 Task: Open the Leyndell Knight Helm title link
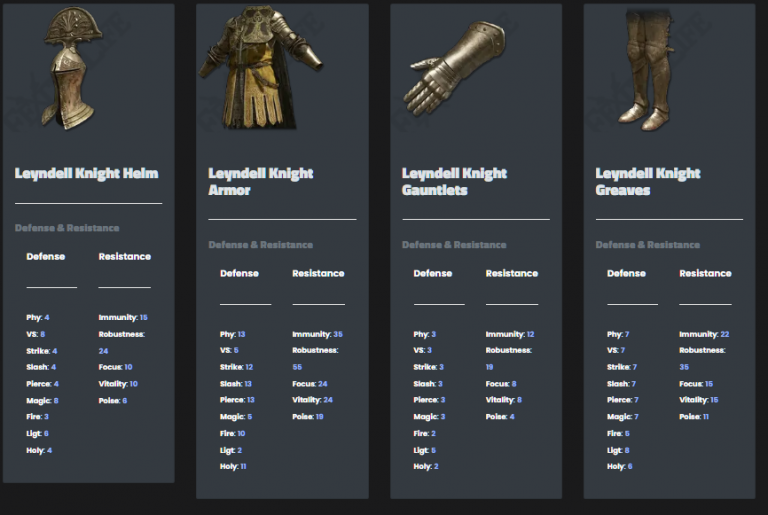point(86,173)
